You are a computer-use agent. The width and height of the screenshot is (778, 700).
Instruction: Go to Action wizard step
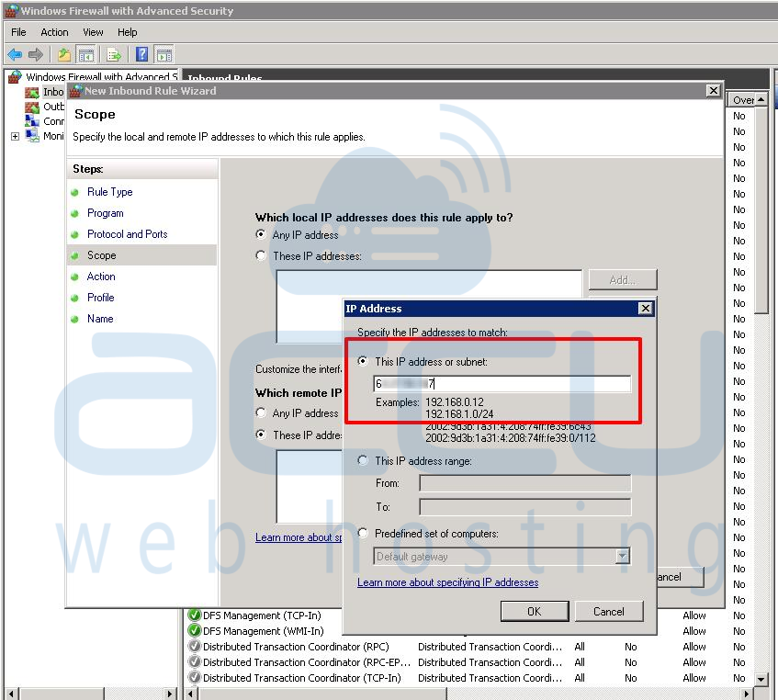point(101,277)
